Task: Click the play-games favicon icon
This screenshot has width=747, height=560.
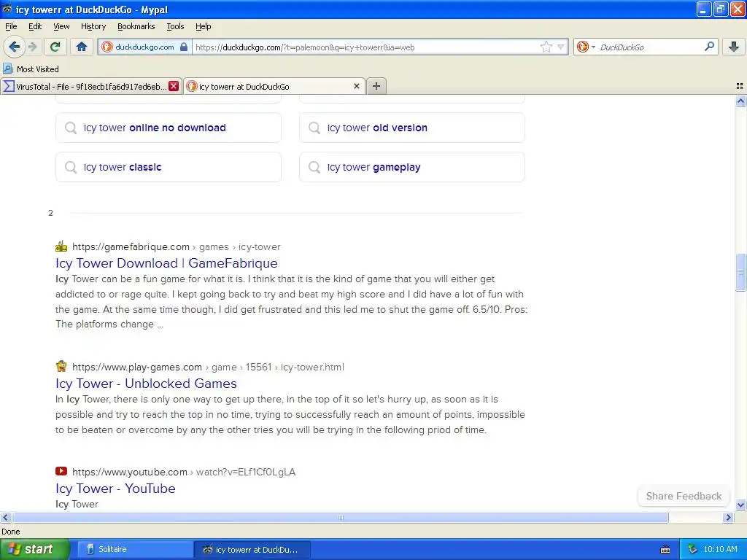Action: click(61, 366)
